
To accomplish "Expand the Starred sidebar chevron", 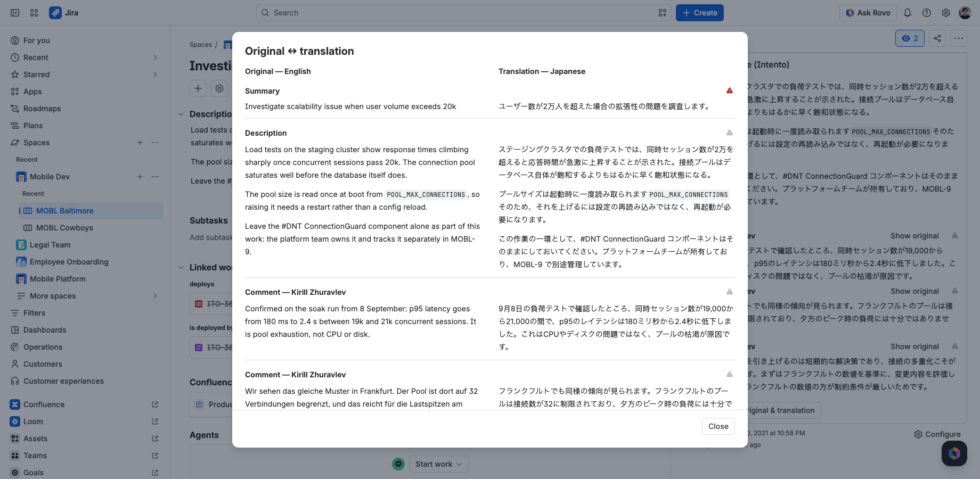I will [155, 75].
